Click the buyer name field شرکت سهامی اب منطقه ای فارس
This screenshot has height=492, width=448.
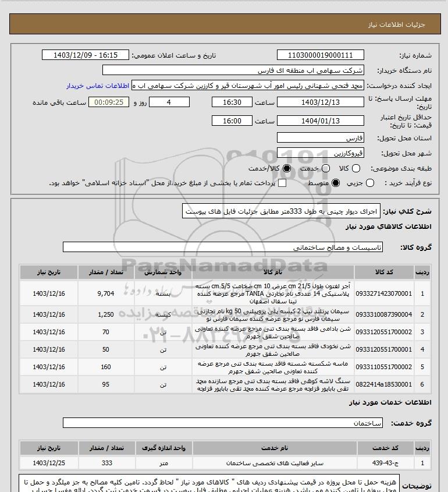point(233,70)
